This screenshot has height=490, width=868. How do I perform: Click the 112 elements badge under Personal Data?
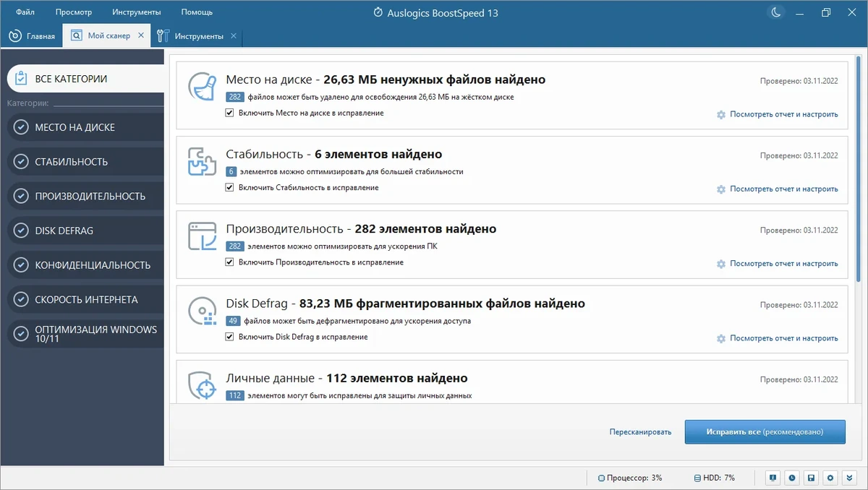click(235, 396)
